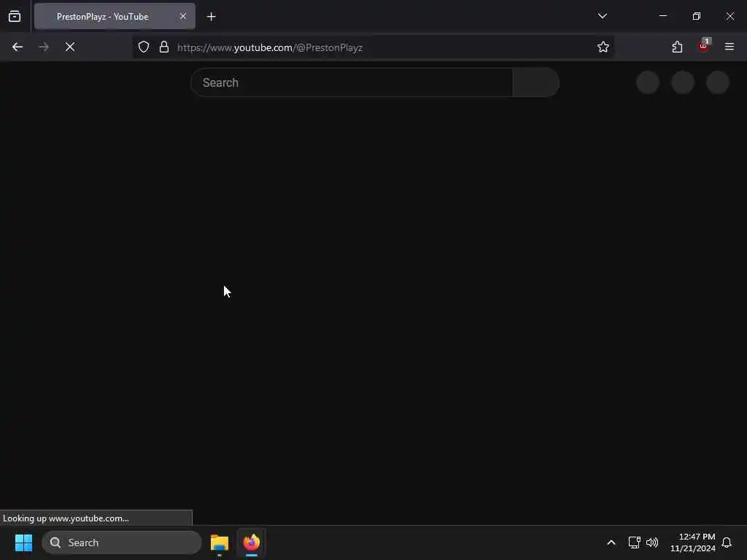
Task: Click the YouTube search submit button
Action: tap(536, 82)
